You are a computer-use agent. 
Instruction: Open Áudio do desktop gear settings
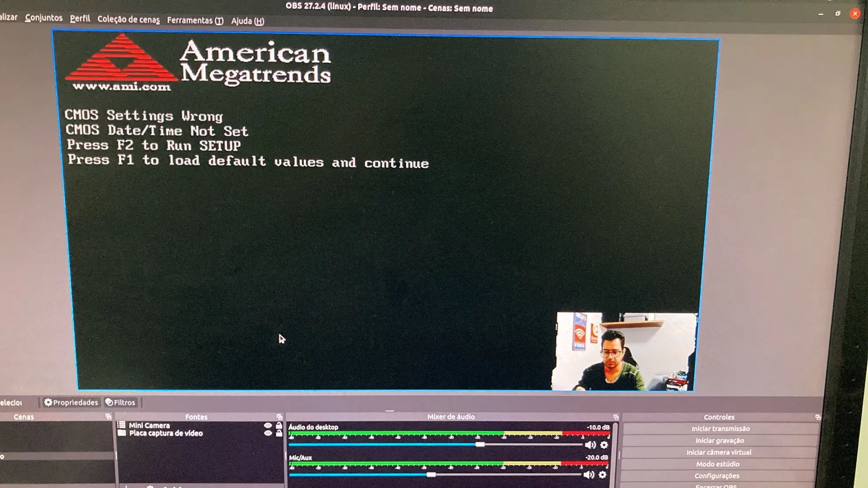(604, 445)
